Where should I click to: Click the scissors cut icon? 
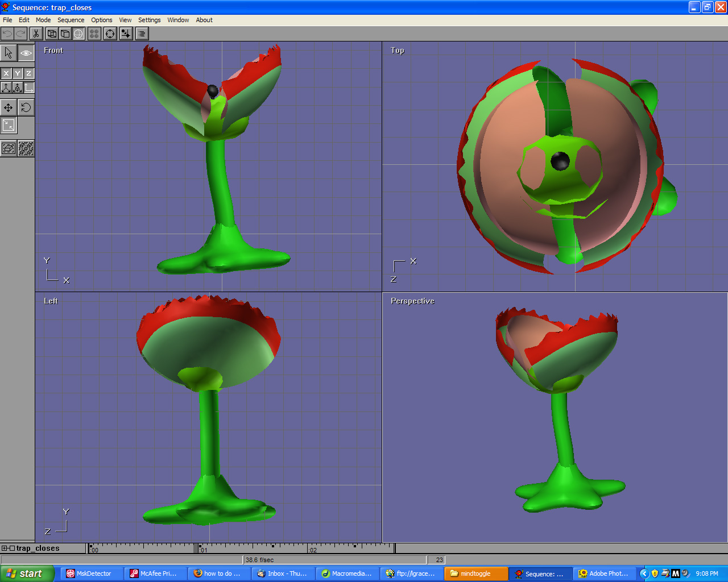click(36, 34)
